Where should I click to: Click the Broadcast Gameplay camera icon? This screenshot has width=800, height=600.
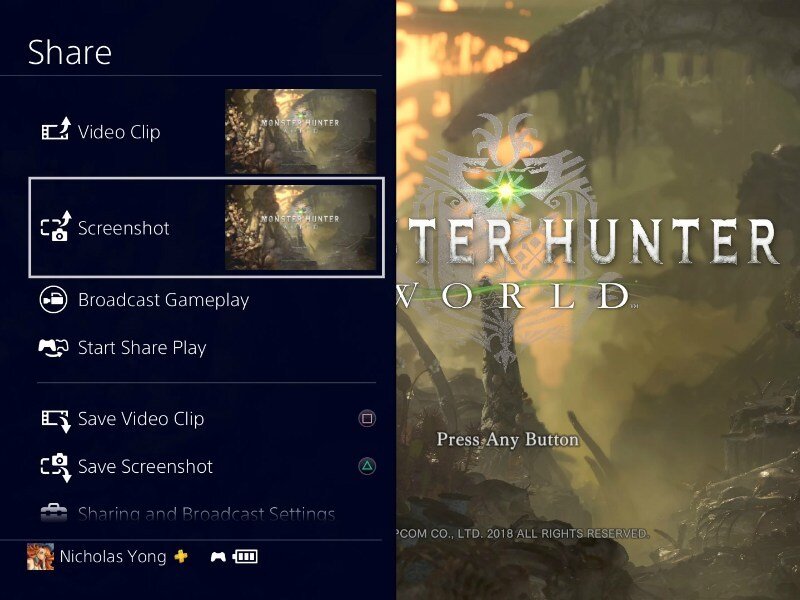tap(53, 299)
